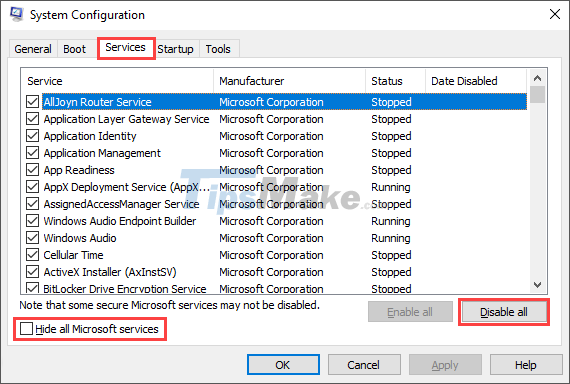This screenshot has height=384, width=570.
Task: Go to the Startup tab
Action: click(175, 49)
